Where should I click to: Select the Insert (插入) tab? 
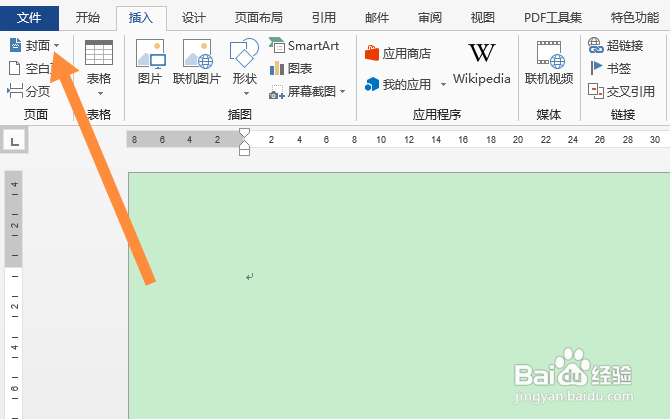click(x=141, y=18)
